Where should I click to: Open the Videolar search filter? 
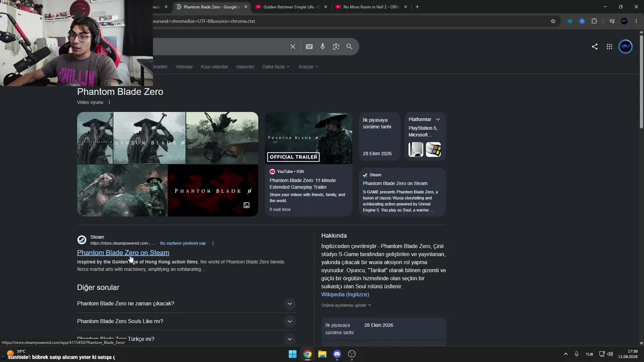184,67
